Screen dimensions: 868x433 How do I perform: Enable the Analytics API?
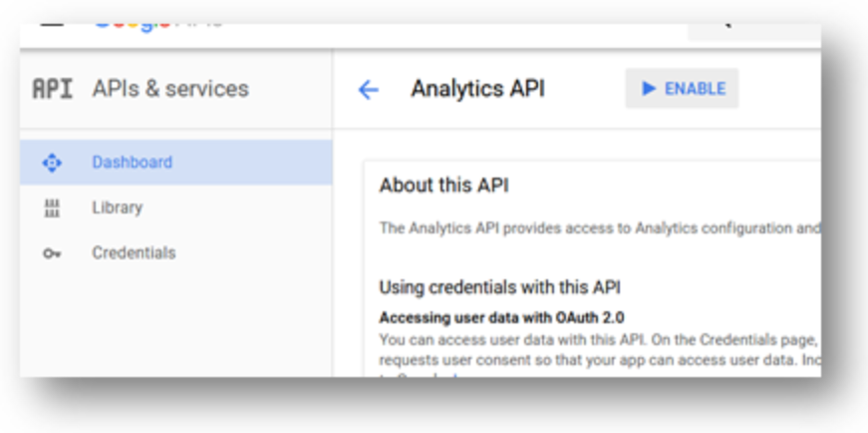(682, 88)
